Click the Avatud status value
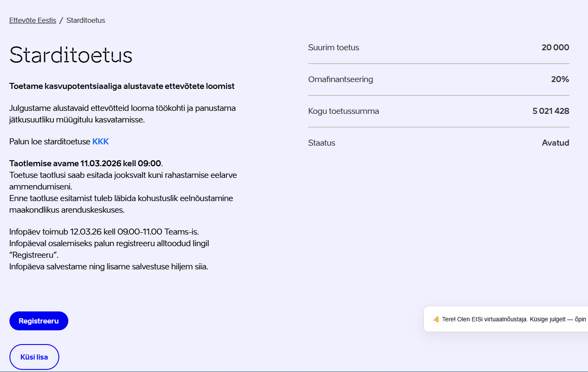 tap(555, 143)
